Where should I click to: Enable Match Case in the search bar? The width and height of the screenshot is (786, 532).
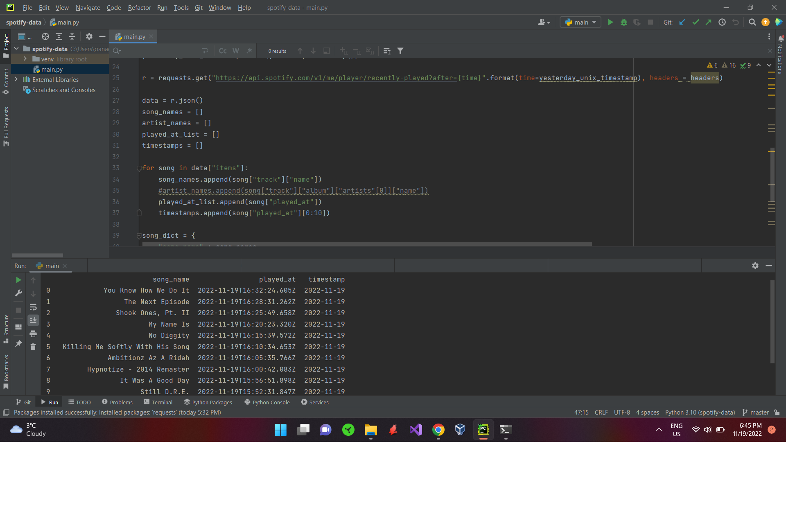coord(222,51)
